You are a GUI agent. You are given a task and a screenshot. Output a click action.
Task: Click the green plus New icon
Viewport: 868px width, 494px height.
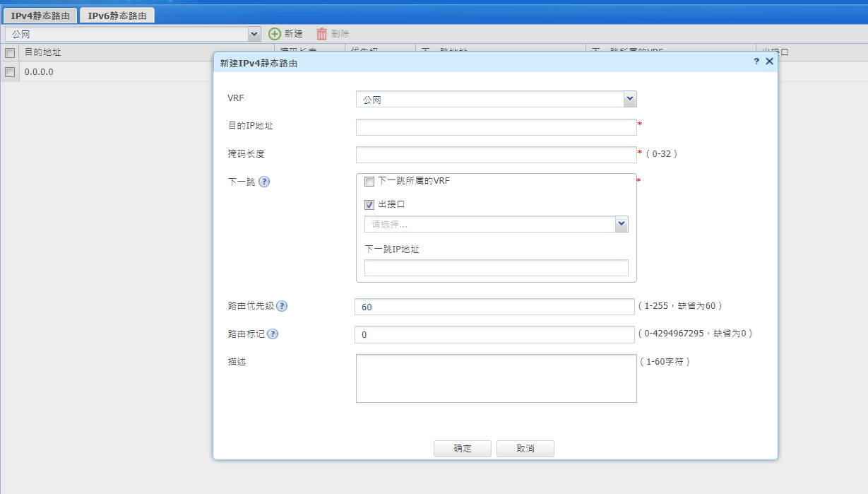coord(275,34)
